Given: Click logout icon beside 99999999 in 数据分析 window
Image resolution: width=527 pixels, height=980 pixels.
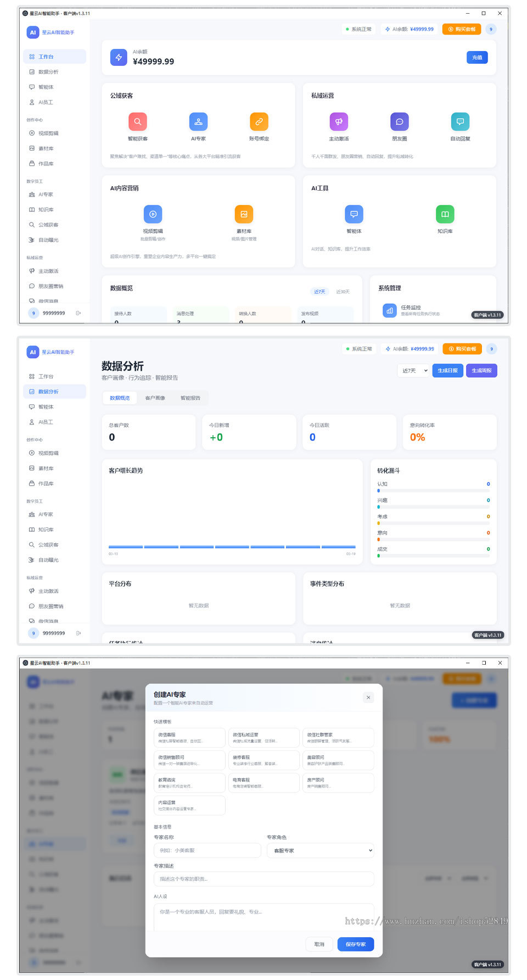Looking at the screenshot, I should click(79, 633).
